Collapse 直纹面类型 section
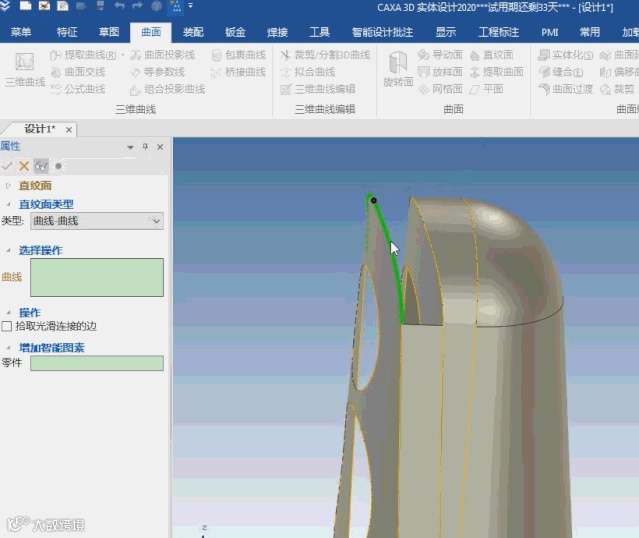Screen dimensions: 639x538 [8, 204]
